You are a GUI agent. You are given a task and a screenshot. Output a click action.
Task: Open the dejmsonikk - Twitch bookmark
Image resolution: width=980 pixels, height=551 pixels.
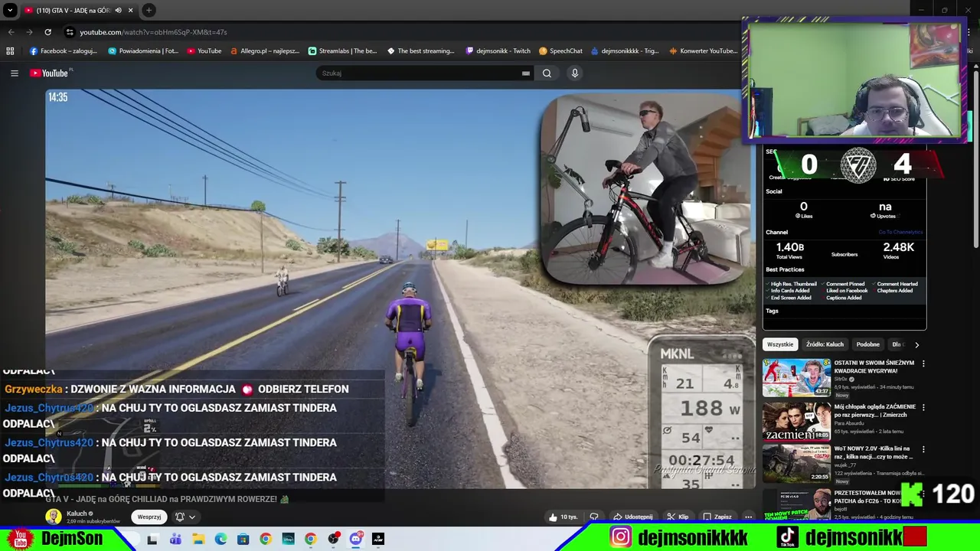click(498, 51)
